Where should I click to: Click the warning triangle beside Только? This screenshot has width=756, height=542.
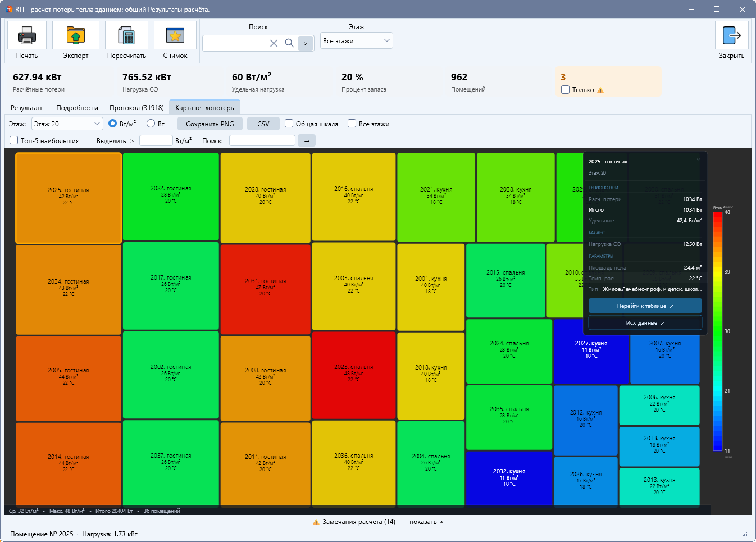tap(600, 90)
